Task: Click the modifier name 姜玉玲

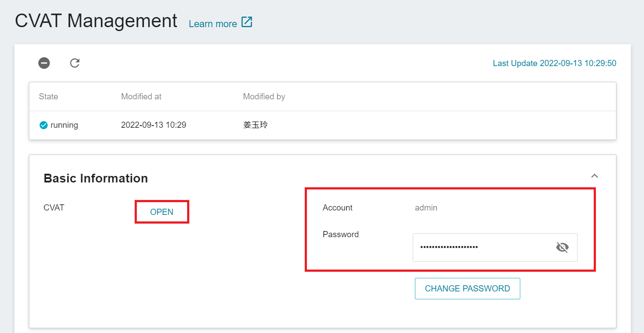Action: 255,125
